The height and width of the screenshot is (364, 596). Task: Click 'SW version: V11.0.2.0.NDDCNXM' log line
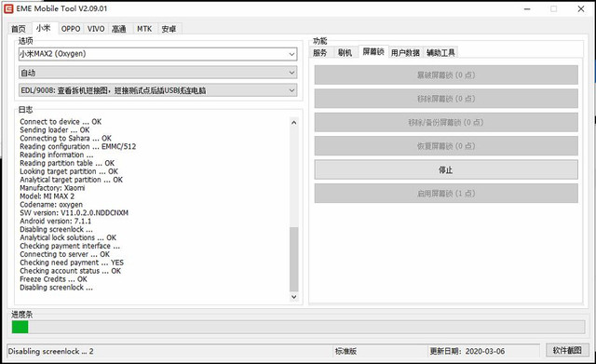coord(74,213)
